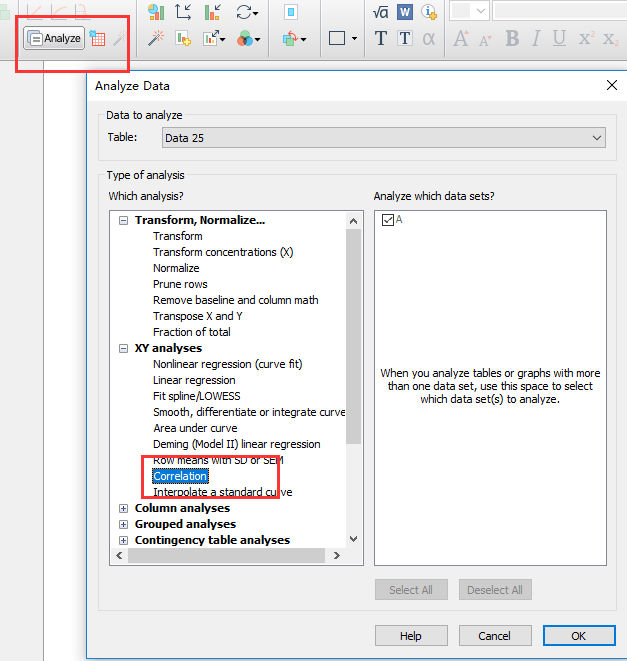Click the Word export icon
This screenshot has width=627, height=661.
pyautogui.click(x=405, y=12)
